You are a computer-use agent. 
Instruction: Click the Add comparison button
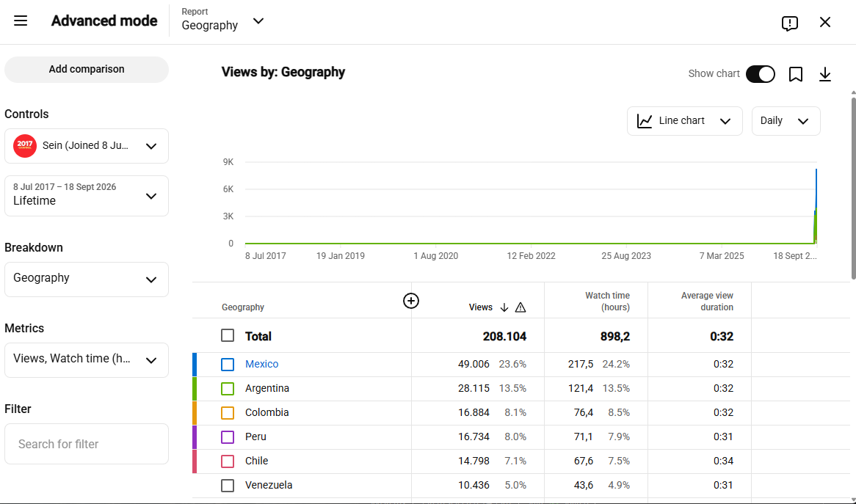click(87, 69)
